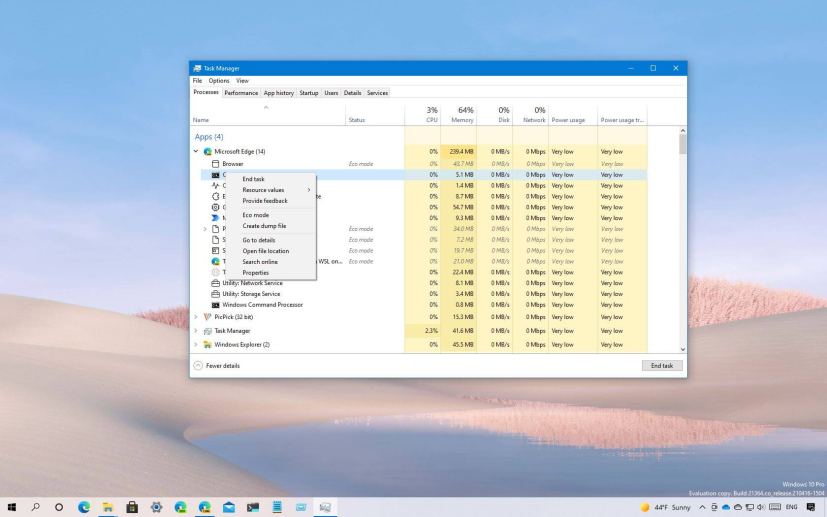Switch to the Details tab
827x517 pixels.
click(x=352, y=93)
